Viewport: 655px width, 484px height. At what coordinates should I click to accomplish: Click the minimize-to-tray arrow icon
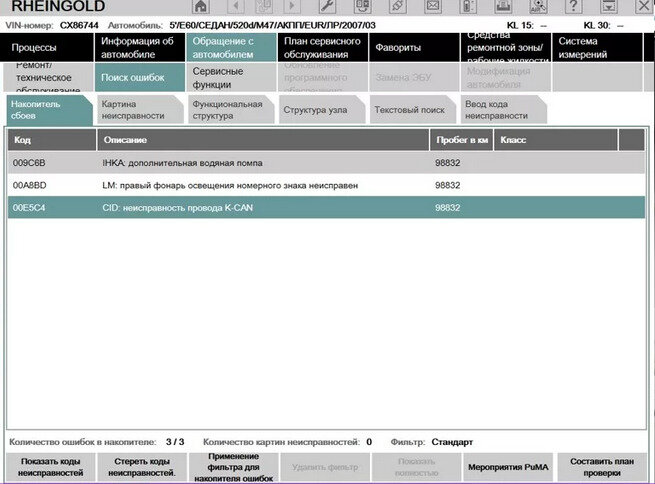(609, 6)
